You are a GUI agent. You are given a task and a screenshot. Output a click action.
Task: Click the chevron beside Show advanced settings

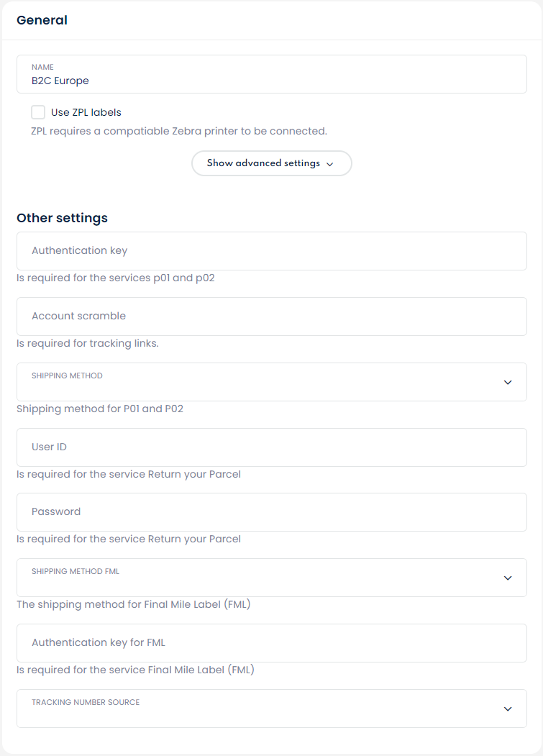pos(330,164)
